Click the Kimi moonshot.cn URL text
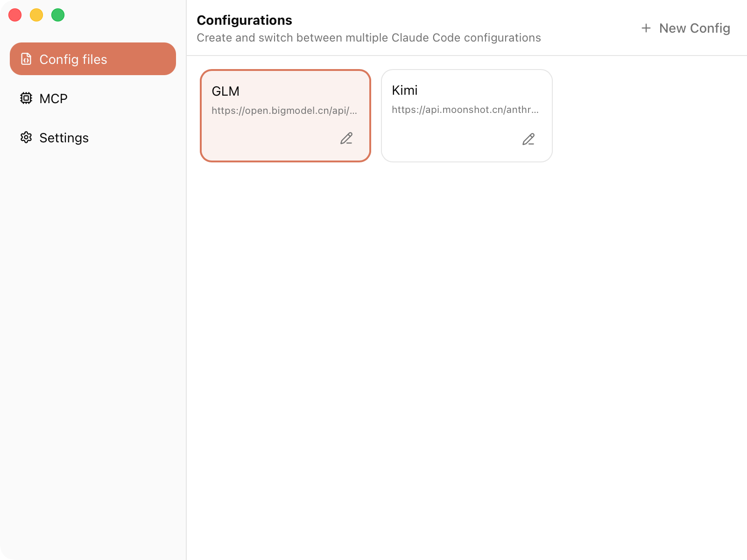Viewport: 747px width, 560px height. pos(465,110)
